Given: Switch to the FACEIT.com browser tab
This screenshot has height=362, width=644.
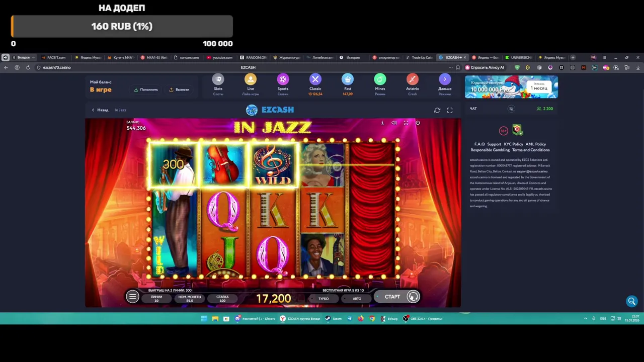Looking at the screenshot, I should point(54,57).
